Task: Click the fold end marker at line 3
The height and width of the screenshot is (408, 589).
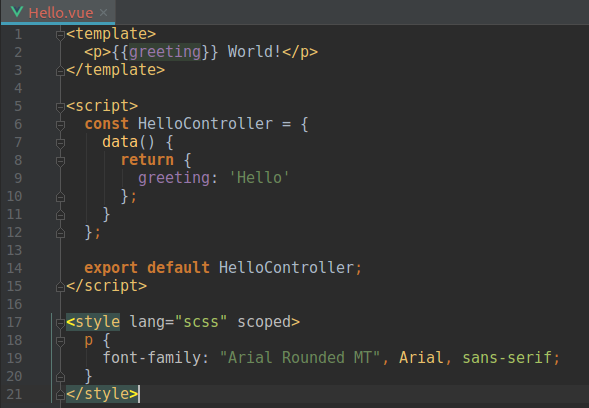Action: click(60, 71)
